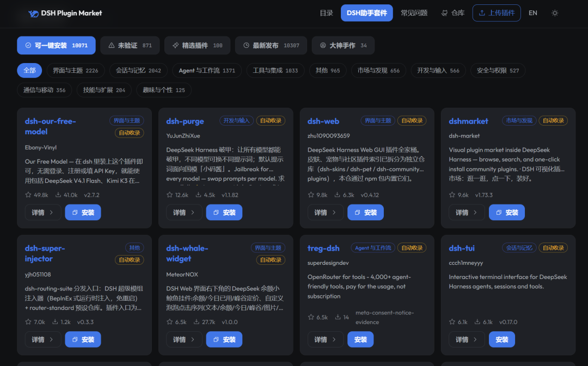
Task: Toggle the light/dark theme sun icon
Action: (x=555, y=13)
